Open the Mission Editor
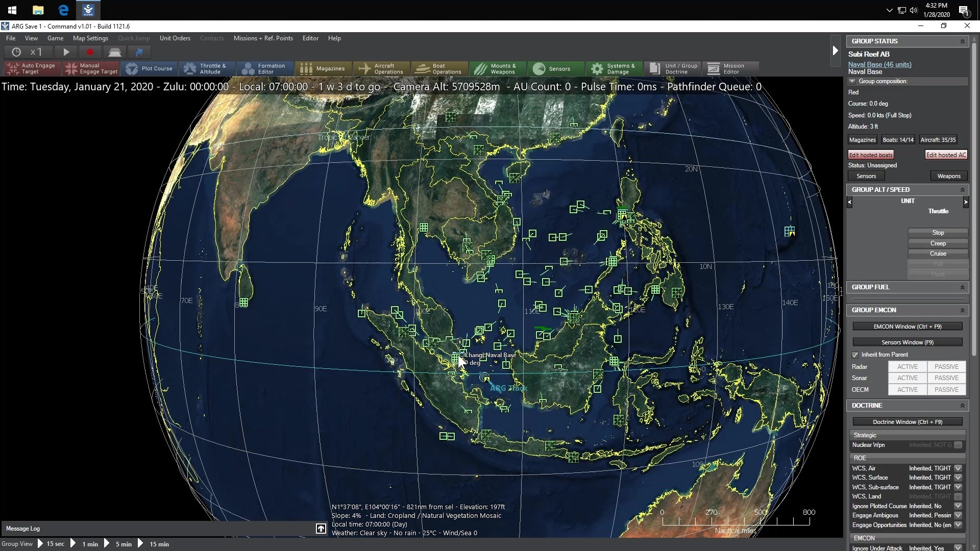 730,68
